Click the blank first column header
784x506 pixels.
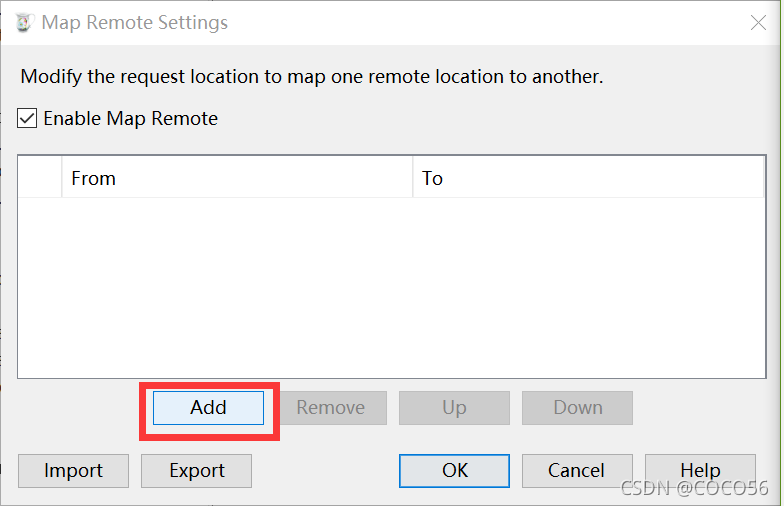point(40,178)
